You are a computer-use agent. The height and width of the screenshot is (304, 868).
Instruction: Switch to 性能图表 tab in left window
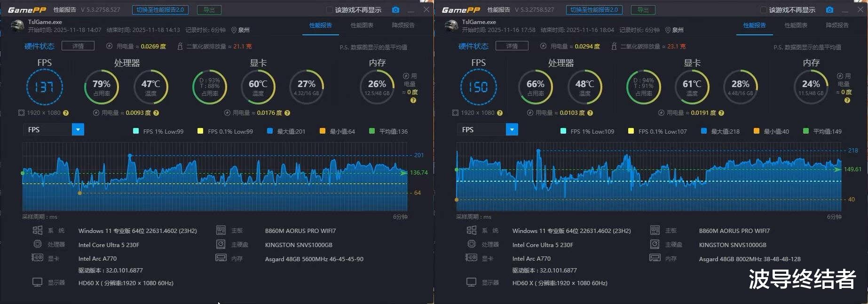click(x=362, y=25)
